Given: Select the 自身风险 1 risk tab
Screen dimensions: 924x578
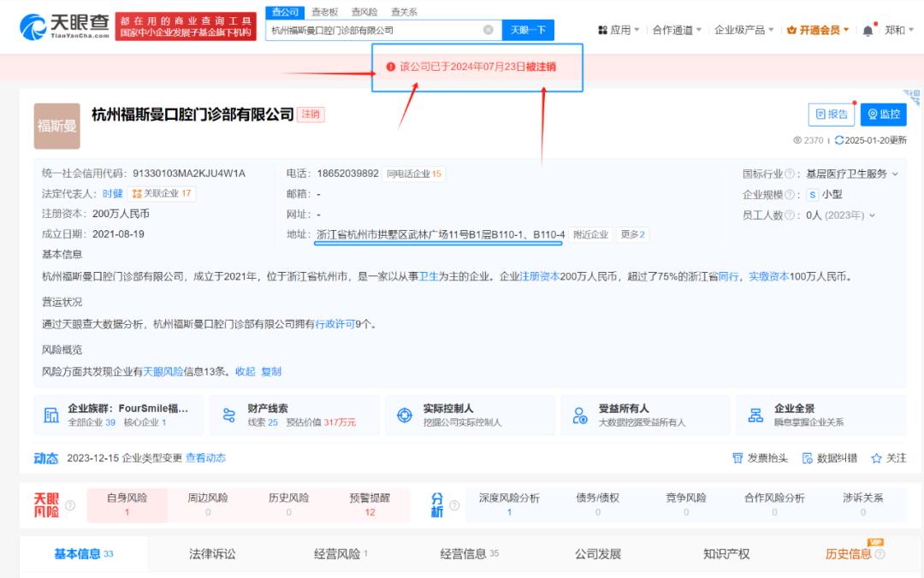Looking at the screenshot, I should point(127,505).
